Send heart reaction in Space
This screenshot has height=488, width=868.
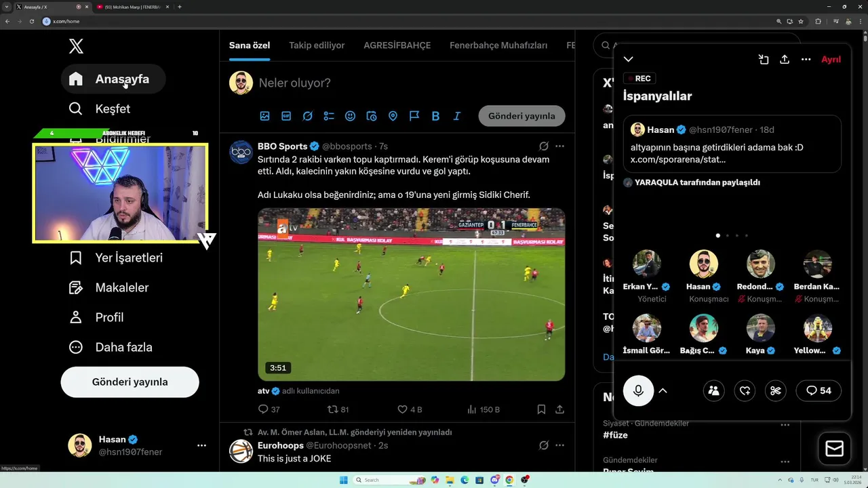[745, 390]
